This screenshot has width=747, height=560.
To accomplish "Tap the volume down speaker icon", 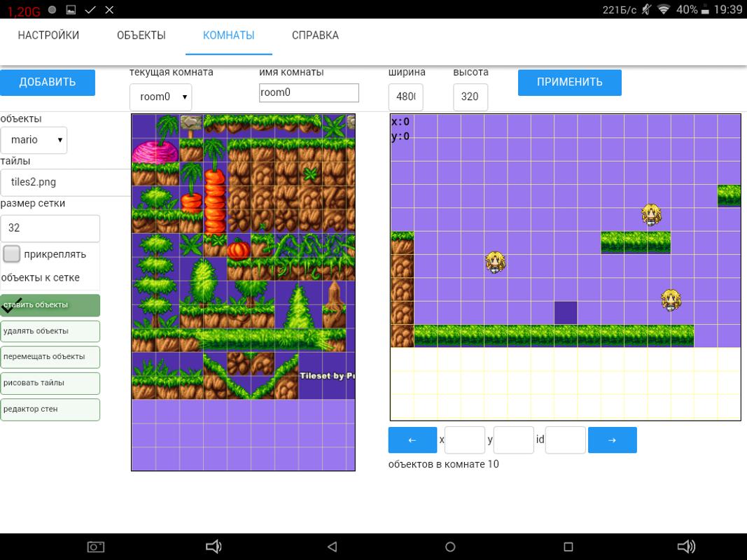I will (214, 547).
